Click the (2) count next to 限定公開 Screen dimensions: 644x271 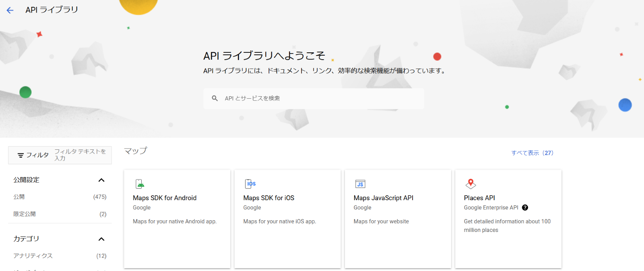tap(103, 214)
